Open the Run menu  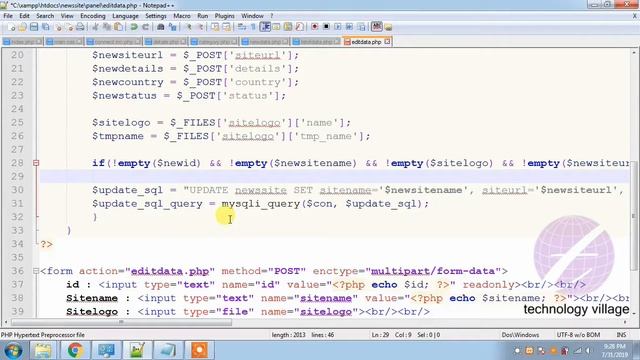coord(202,16)
